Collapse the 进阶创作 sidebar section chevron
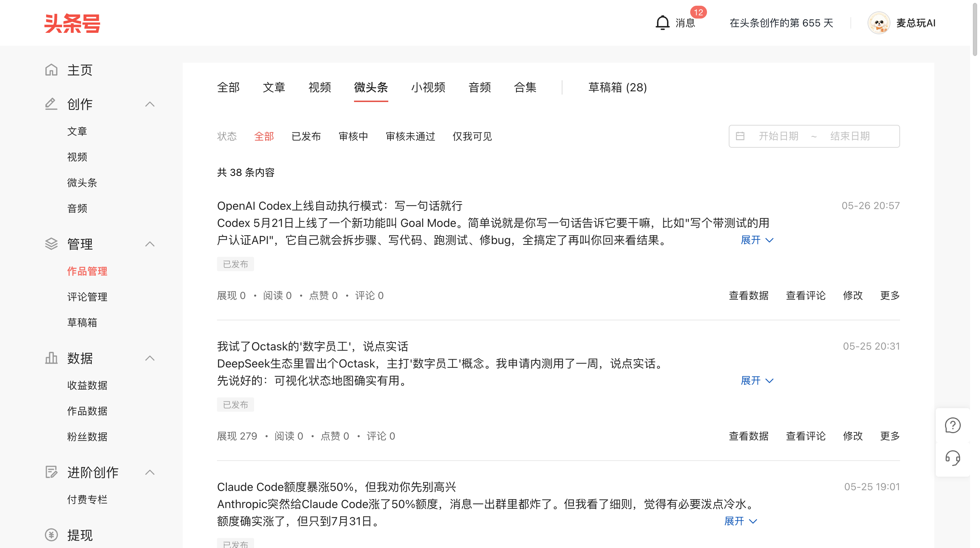Viewport: 980px width, 548px height. [x=150, y=472]
